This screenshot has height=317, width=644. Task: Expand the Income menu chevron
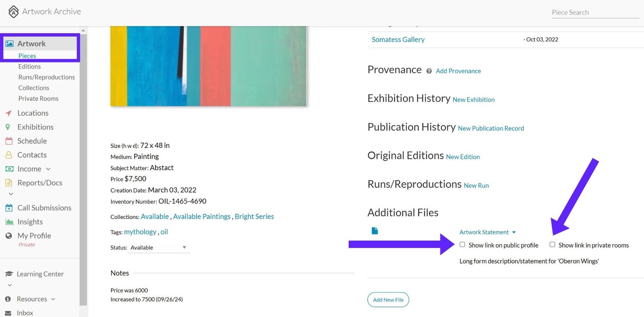point(48,169)
